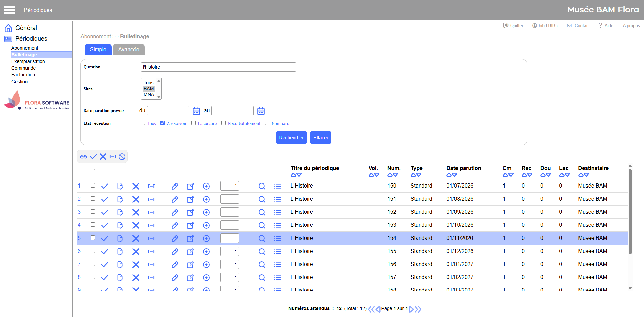This screenshot has height=317, width=644.
Task: Sort descending by Cm column
Action: tap(511, 175)
